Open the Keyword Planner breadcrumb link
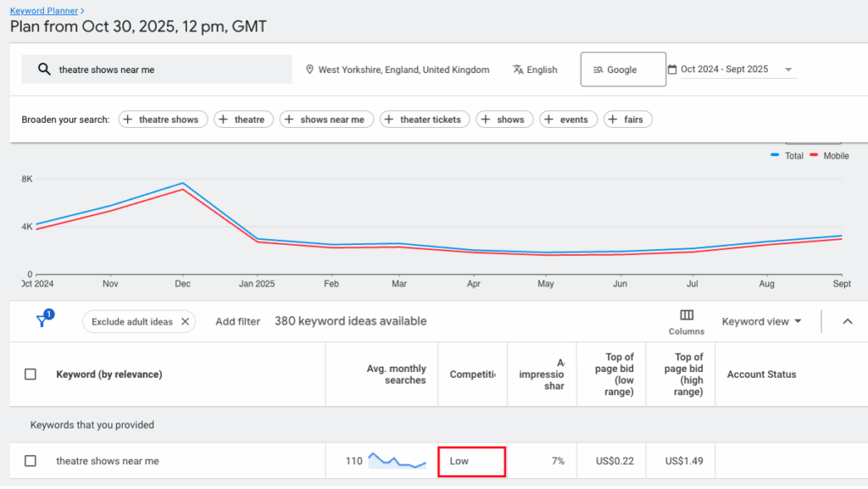The width and height of the screenshot is (868, 489). tap(42, 10)
